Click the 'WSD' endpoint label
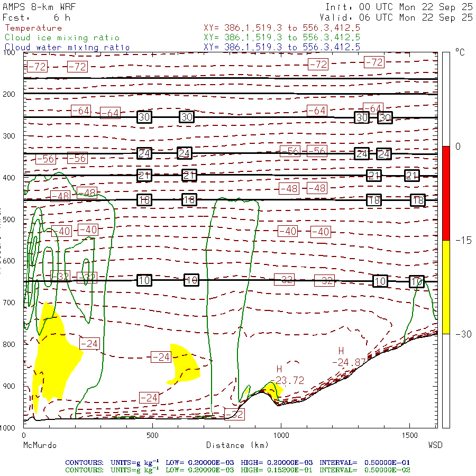476x476 pixels. click(x=435, y=445)
